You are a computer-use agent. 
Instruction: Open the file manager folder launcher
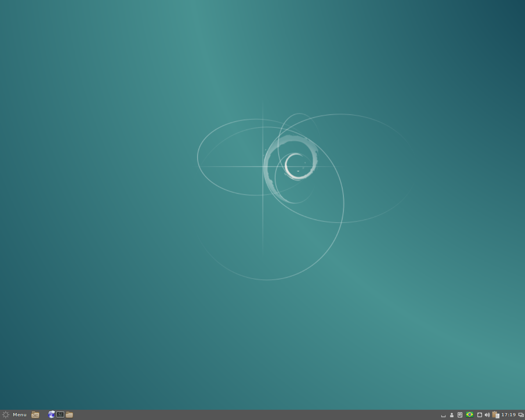[69, 415]
